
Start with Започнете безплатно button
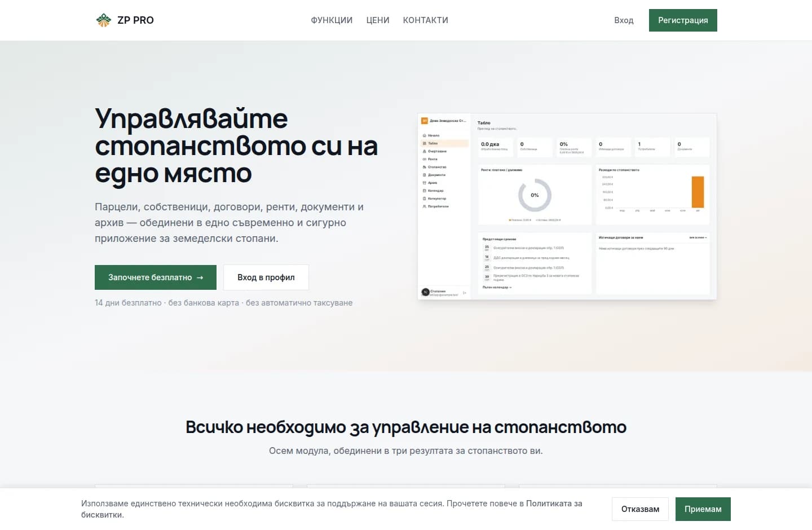coord(156,277)
